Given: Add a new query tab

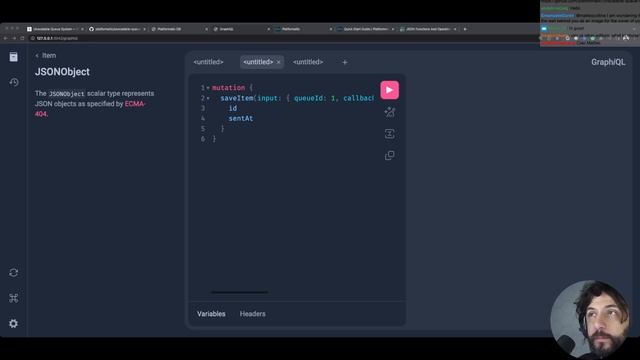Looking at the screenshot, I should (x=344, y=62).
